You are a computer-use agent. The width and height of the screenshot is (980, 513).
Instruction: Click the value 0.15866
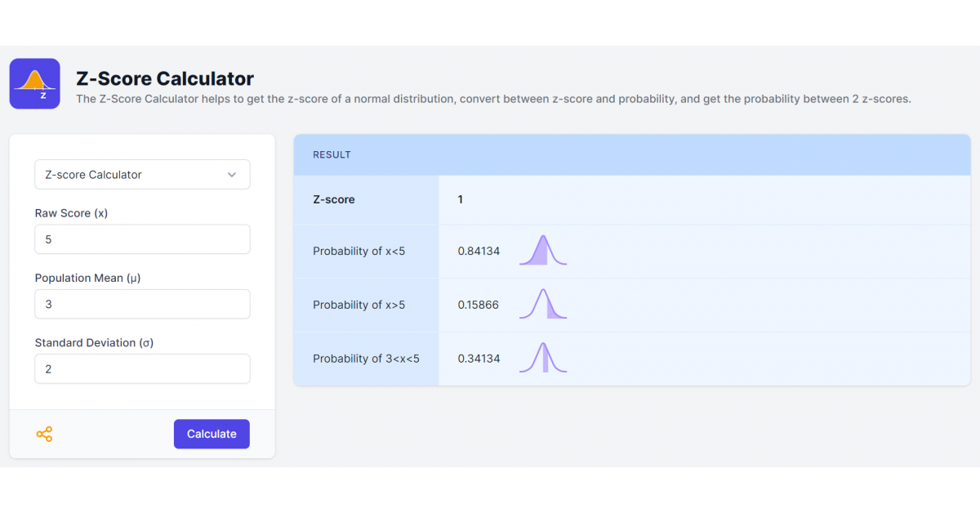click(x=479, y=305)
